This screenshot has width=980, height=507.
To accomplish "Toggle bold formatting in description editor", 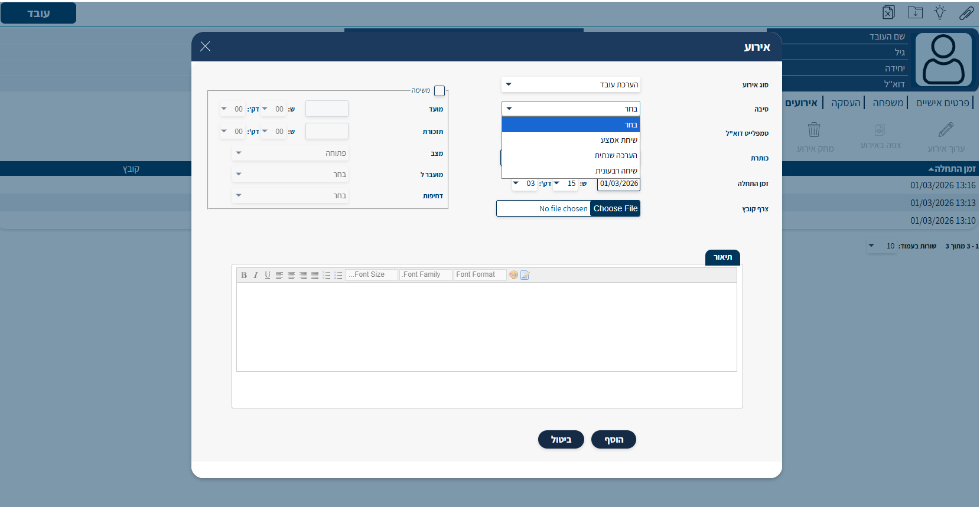I will (x=244, y=275).
